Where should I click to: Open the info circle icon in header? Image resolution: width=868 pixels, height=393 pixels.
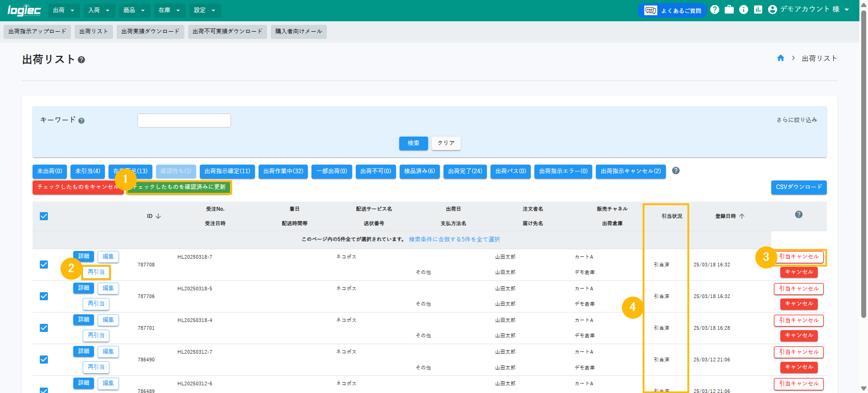[x=744, y=9]
